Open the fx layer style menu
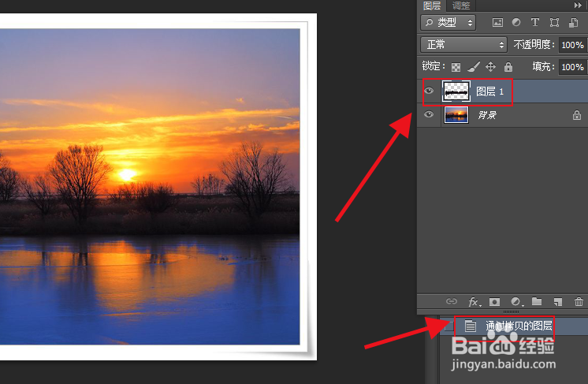This screenshot has height=384, width=588. pos(474,301)
